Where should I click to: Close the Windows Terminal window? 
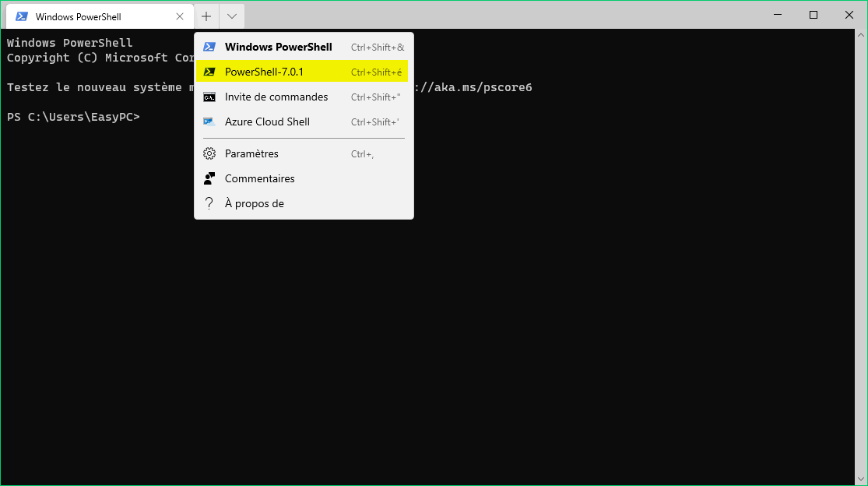pyautogui.click(x=849, y=15)
